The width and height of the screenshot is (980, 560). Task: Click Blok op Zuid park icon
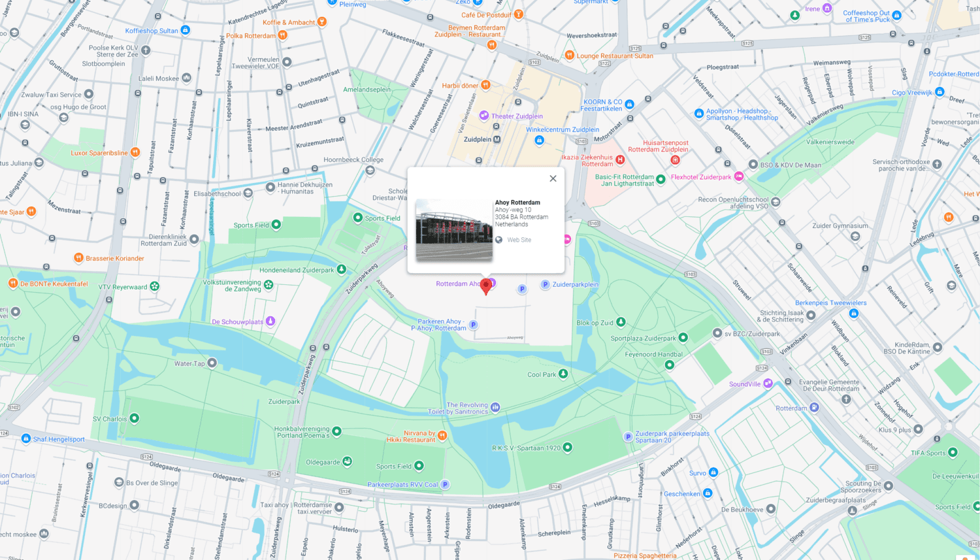point(621,322)
